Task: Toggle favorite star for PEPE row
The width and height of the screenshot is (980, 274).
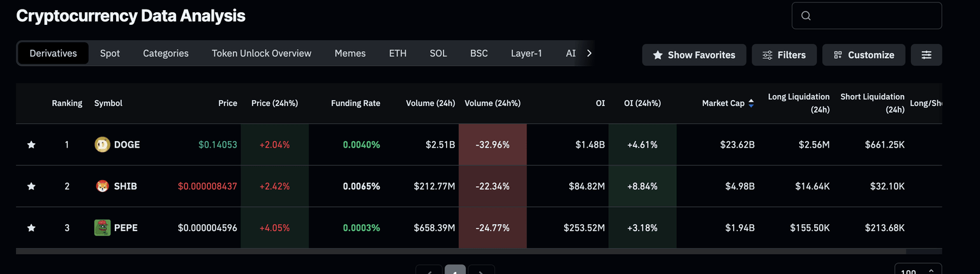Action: 31,228
